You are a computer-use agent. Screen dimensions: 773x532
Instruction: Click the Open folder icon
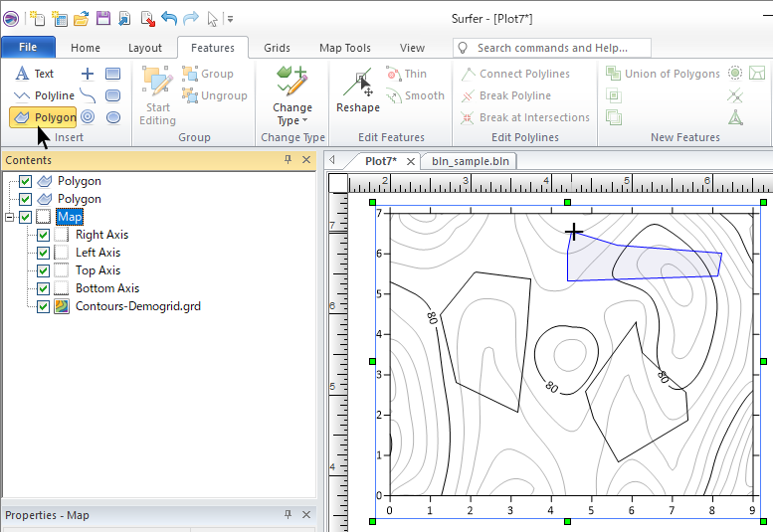coord(81,19)
